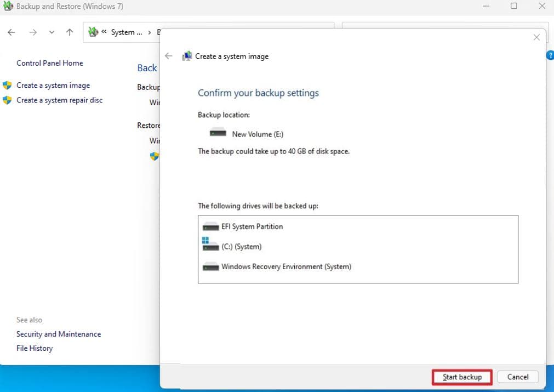The height and width of the screenshot is (392, 554).
Task: Open Security and Maintenance link
Action: click(x=59, y=334)
